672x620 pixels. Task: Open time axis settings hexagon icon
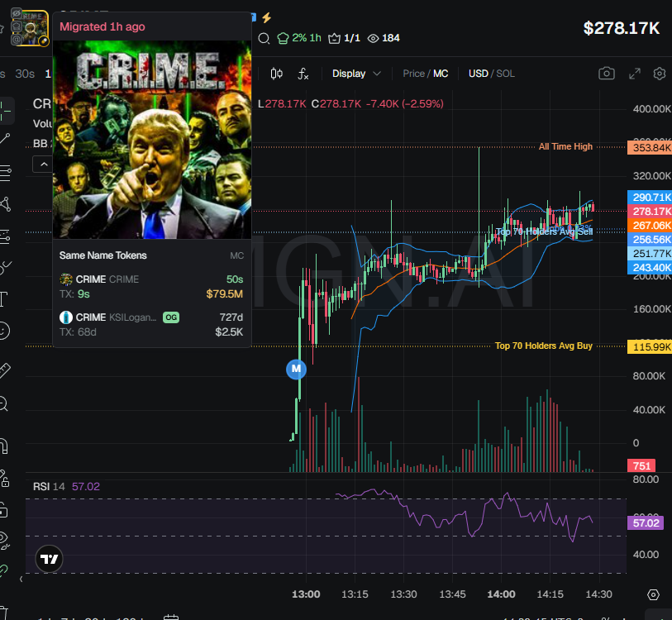[653, 594]
